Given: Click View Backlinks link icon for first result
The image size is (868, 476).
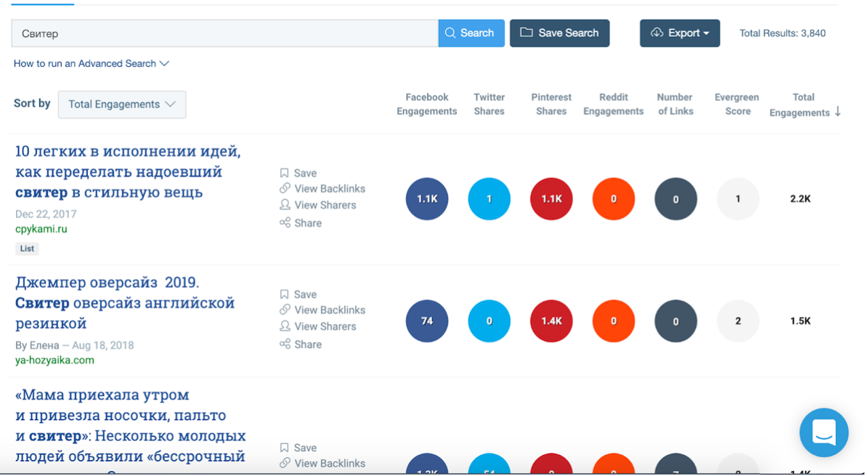Looking at the screenshot, I should [x=285, y=189].
